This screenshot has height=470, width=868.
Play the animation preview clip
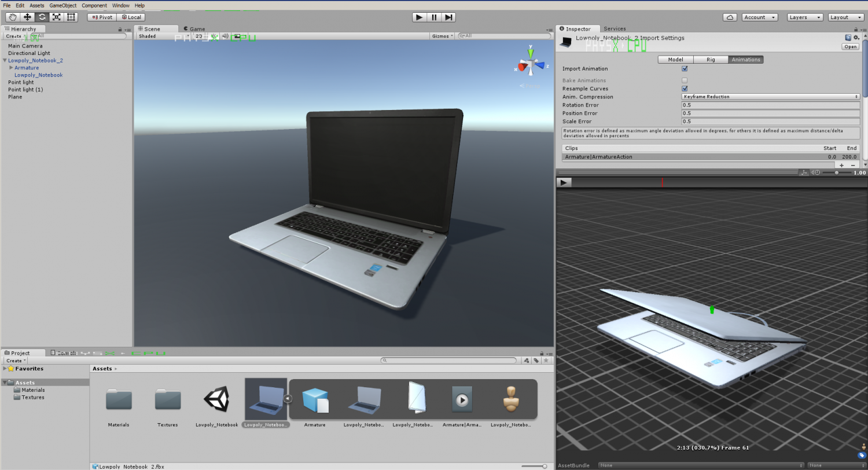coord(564,182)
